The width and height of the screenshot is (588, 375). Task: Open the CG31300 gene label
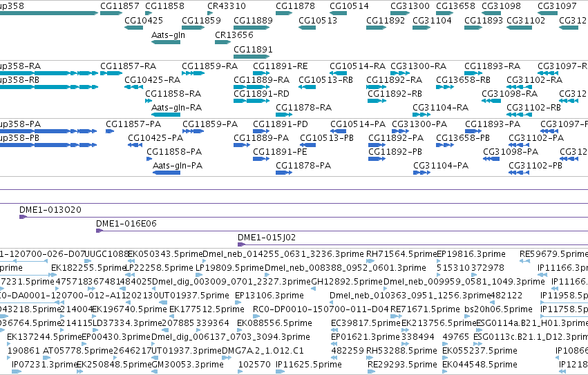410,6
